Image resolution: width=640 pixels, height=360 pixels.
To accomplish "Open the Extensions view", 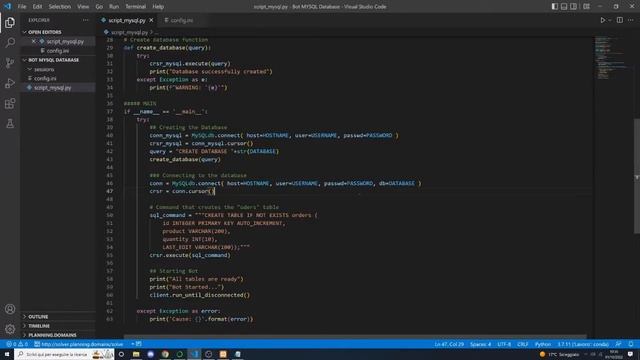I will (x=10, y=103).
